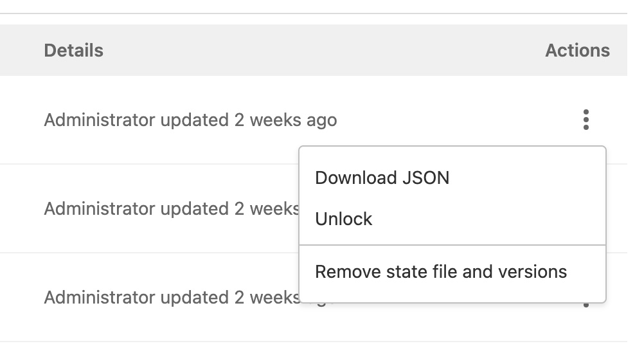Image resolution: width=644 pixels, height=355 pixels.
Task: Click Administrator name in the third row
Action: pos(99,297)
